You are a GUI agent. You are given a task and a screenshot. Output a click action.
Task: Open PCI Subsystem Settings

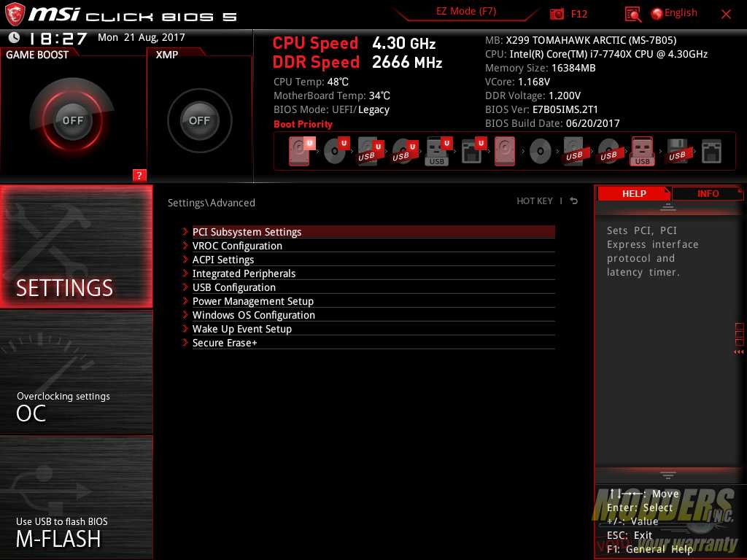373,232
